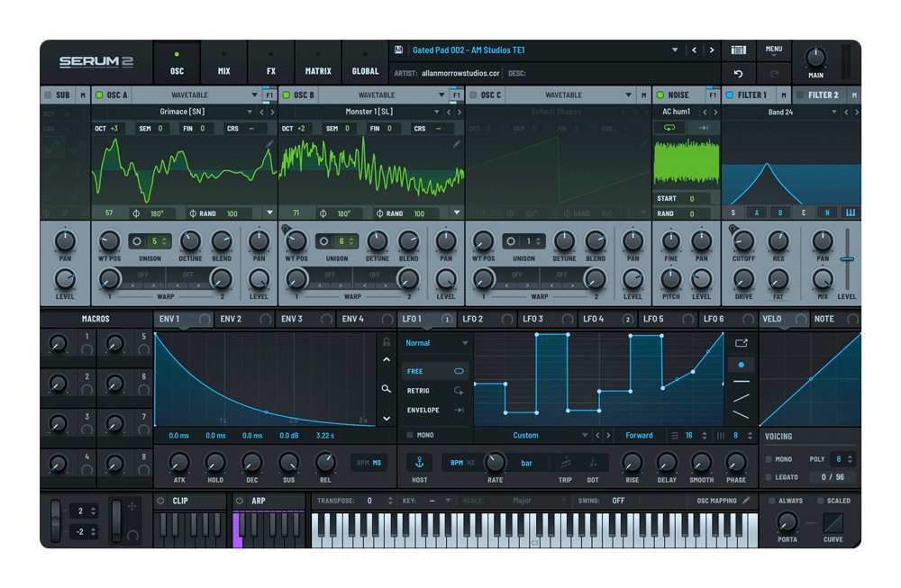Screen dimensions: 901x588
Task: Open the MATRIX tab
Action: click(x=318, y=63)
